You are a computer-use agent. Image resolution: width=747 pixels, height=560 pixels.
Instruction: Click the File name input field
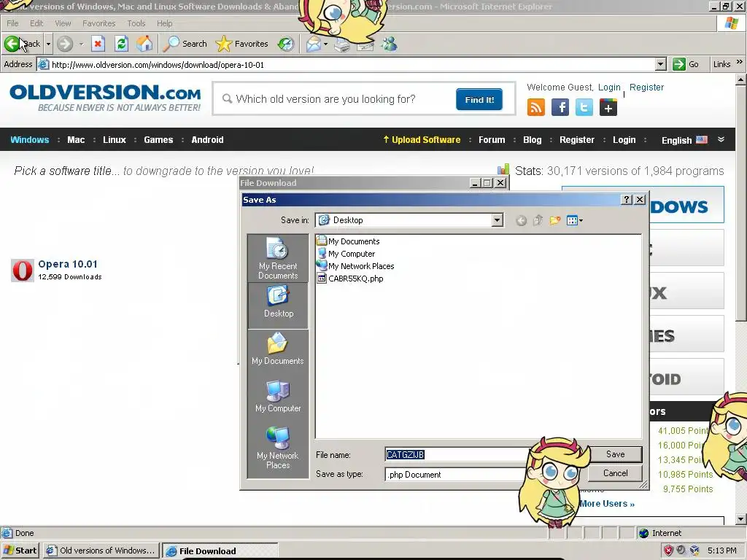pyautogui.click(x=457, y=455)
